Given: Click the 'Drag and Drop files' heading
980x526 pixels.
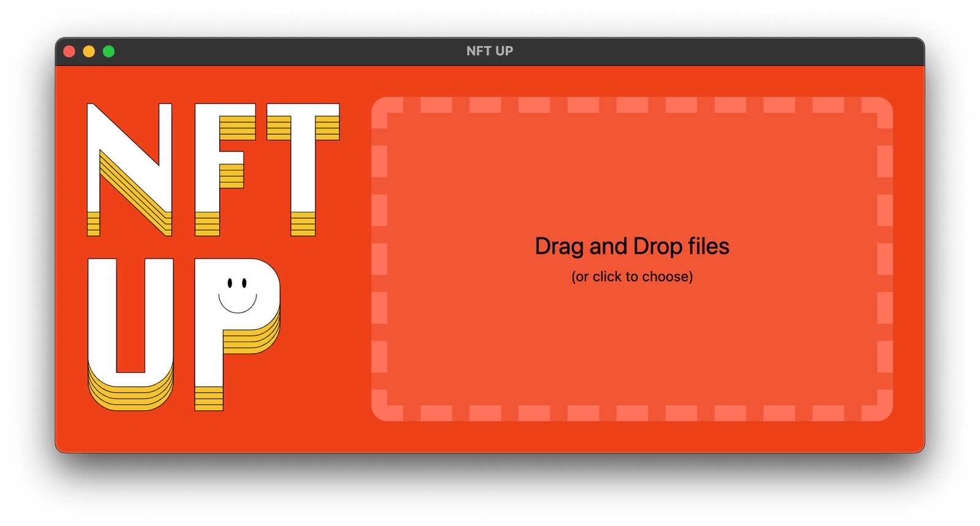Looking at the screenshot, I should pos(631,246).
